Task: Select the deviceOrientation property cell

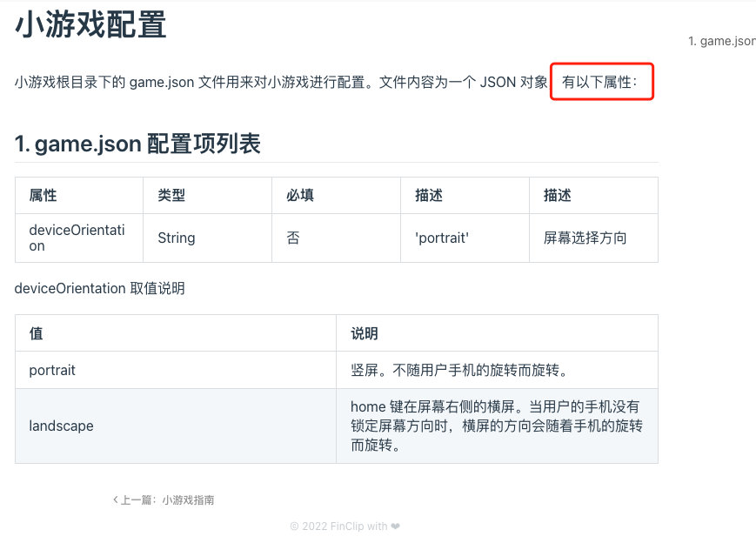Action: (x=77, y=238)
